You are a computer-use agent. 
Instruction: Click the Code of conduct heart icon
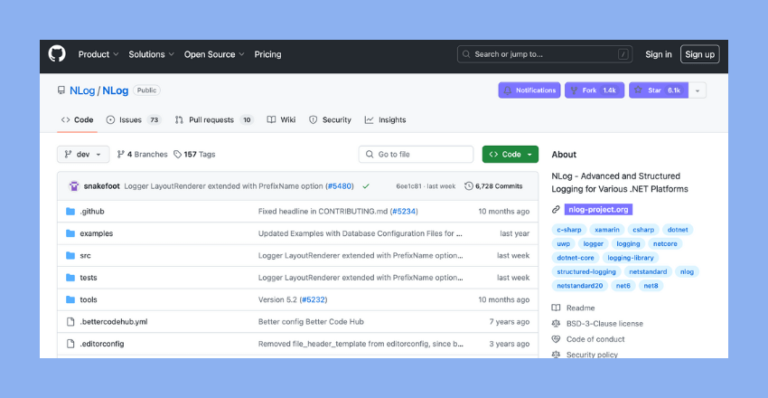point(556,339)
